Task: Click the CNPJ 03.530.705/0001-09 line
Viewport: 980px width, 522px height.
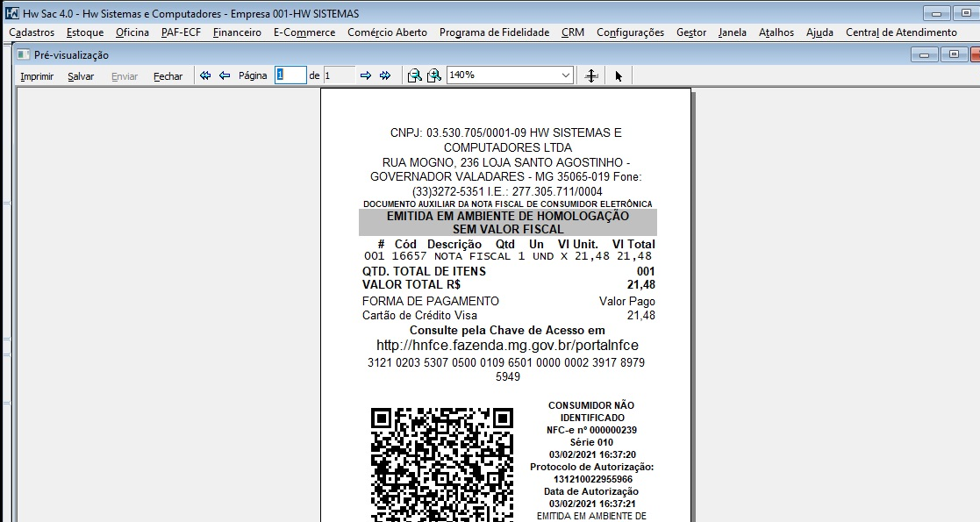Action: tap(506, 132)
